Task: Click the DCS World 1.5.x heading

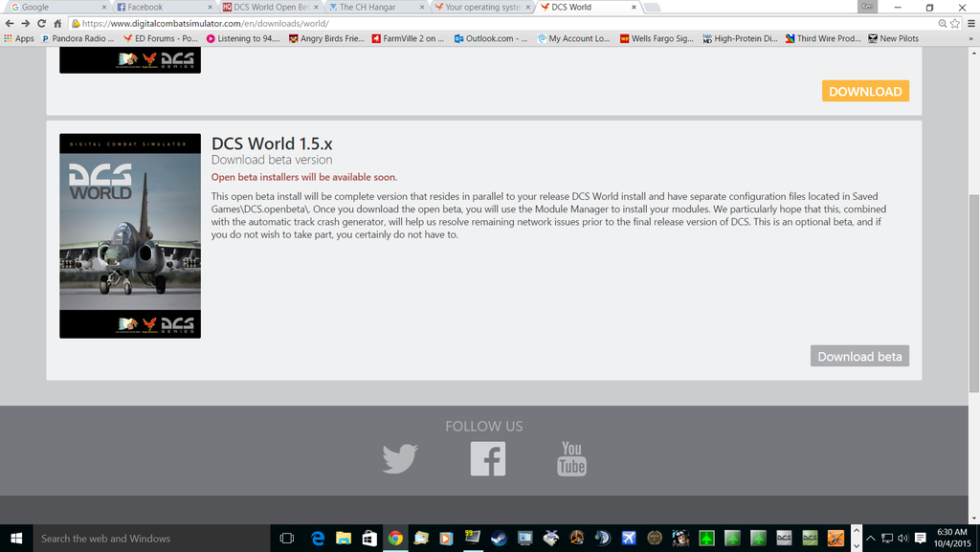Action: [x=272, y=144]
